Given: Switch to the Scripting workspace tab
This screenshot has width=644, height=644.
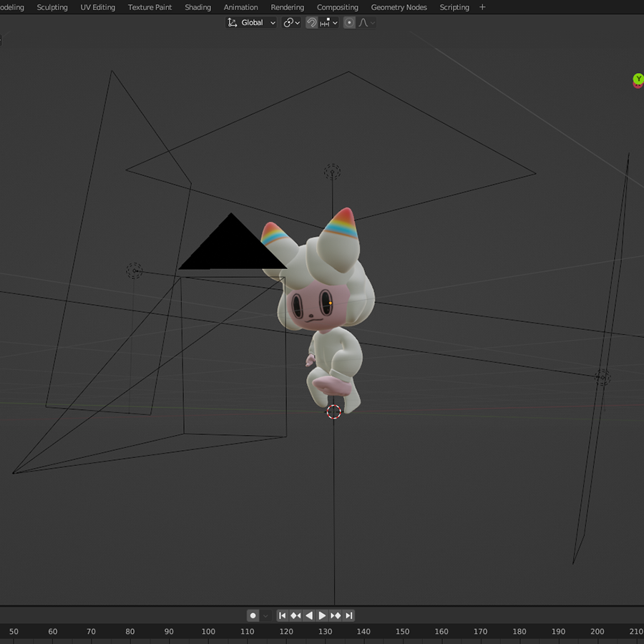Looking at the screenshot, I should (x=454, y=7).
